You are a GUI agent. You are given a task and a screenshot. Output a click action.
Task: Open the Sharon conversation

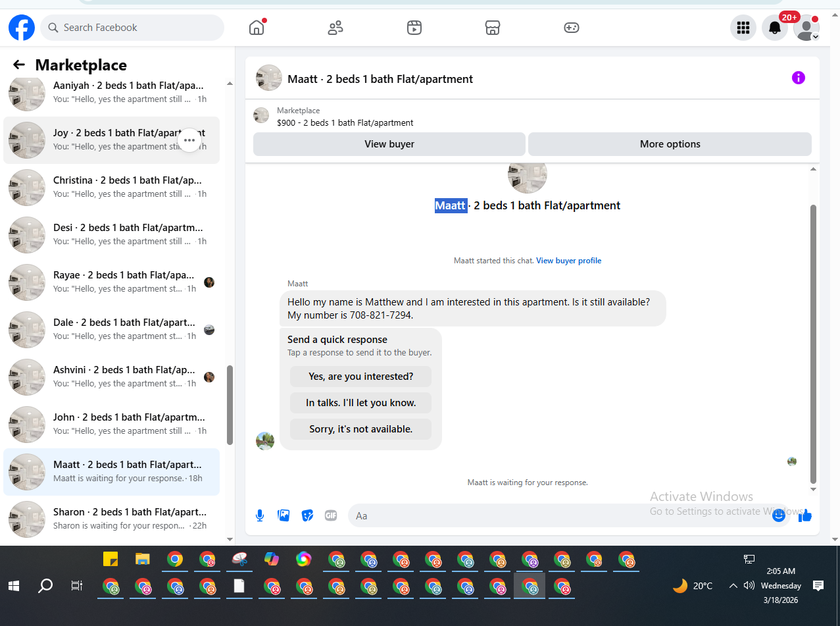111,519
